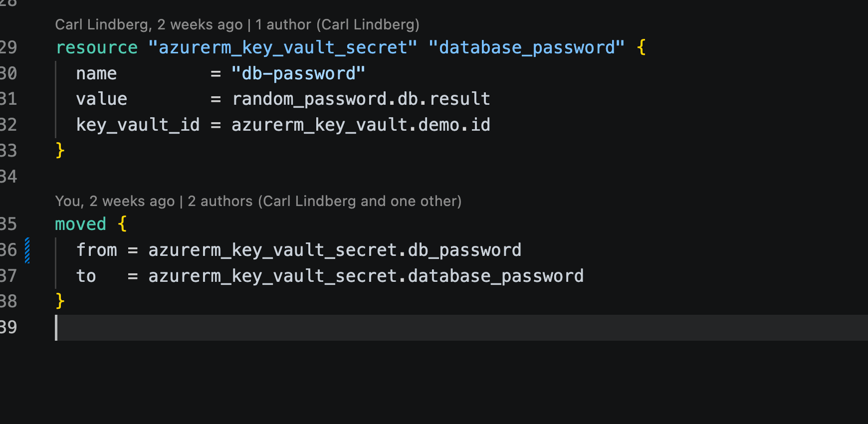This screenshot has width=868, height=424.
Task: Click the key_vault_id attribute name
Action: click(x=138, y=125)
